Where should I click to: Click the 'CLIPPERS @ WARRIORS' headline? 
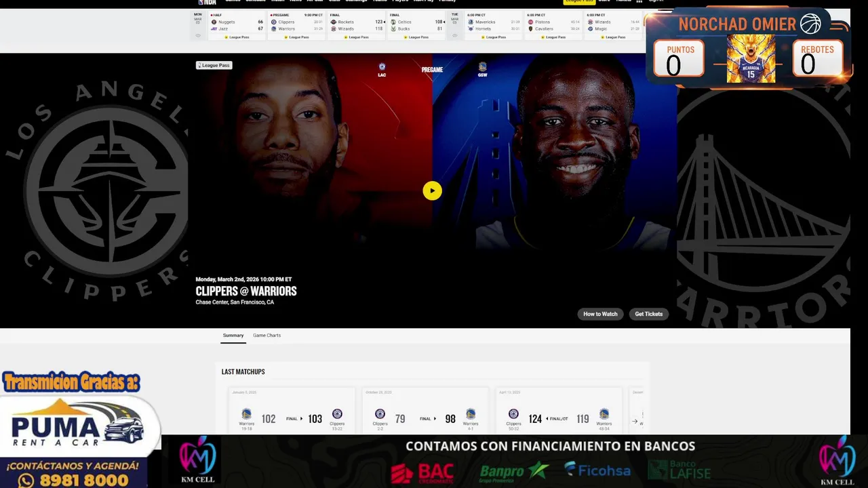coord(246,291)
